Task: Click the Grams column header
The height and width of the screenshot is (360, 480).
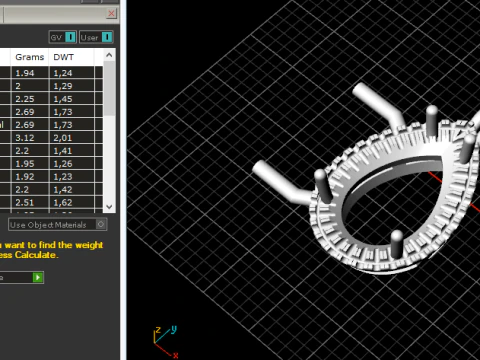Action: tap(30, 57)
